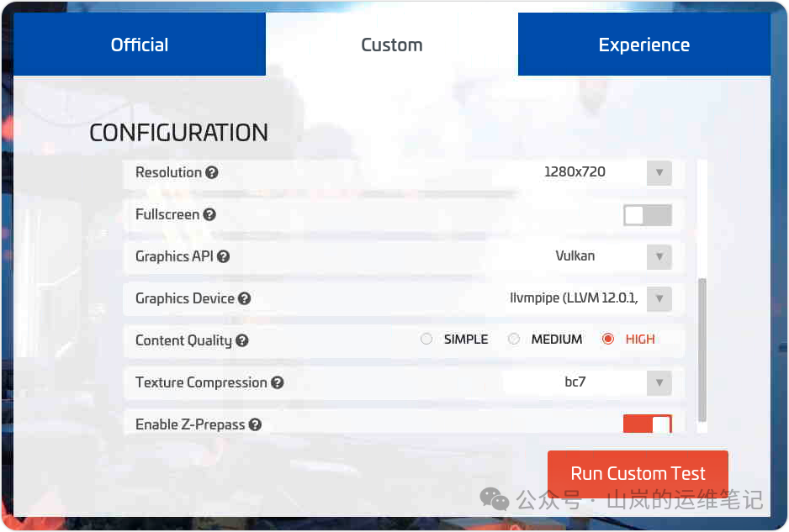The image size is (789, 532).
Task: Disable the Enable Z-Prepass switch
Action: (647, 424)
